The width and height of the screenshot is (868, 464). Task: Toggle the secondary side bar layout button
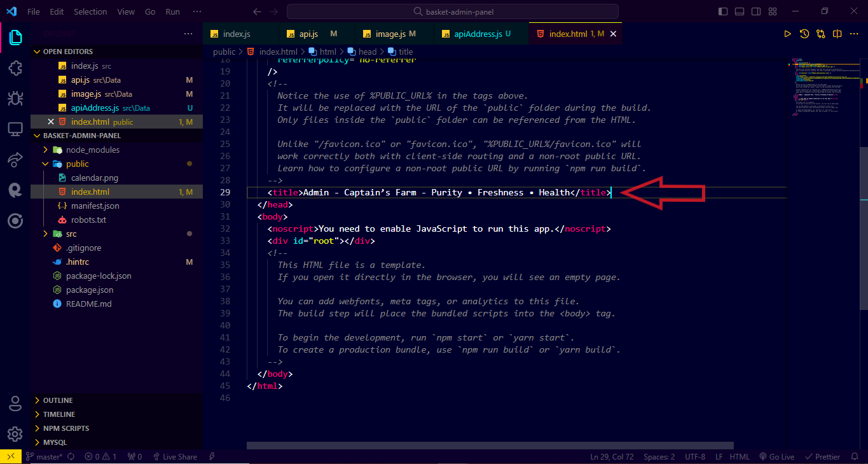click(x=756, y=11)
